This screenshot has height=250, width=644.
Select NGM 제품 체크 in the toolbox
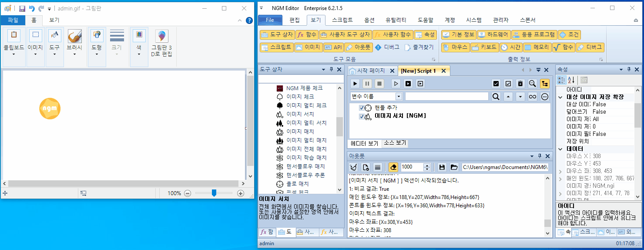304,88
